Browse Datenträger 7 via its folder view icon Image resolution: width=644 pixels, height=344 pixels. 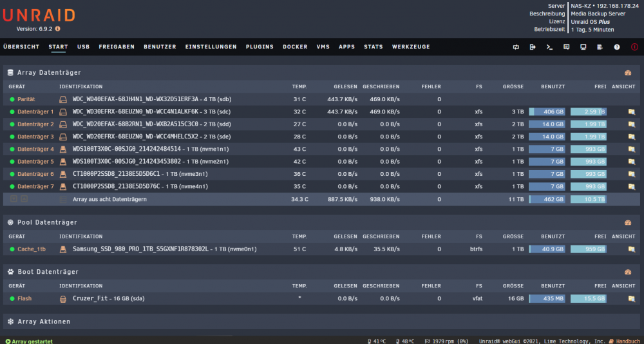tap(632, 187)
